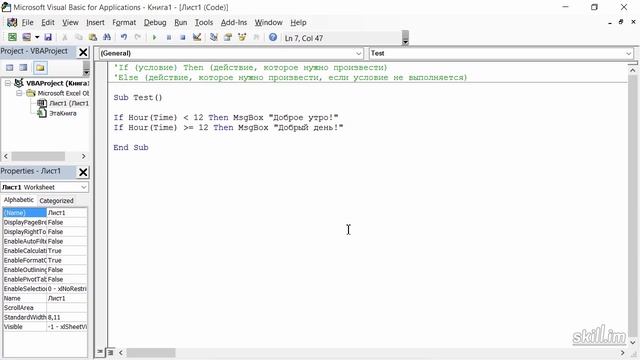Open Project Explorer toolbar icon
The width and height of the screenshot is (640, 360).
(213, 38)
